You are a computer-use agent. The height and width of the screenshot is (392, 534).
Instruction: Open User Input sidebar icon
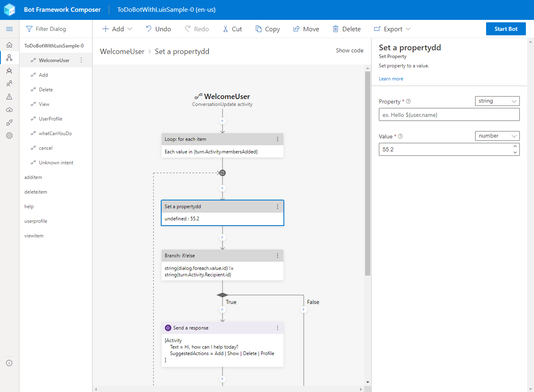coord(9,84)
